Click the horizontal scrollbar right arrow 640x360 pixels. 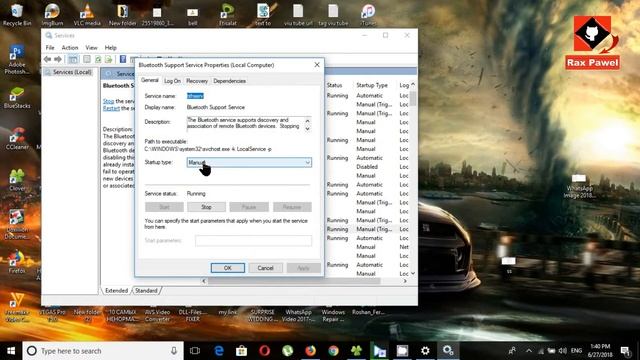pyautogui.click(x=405, y=281)
